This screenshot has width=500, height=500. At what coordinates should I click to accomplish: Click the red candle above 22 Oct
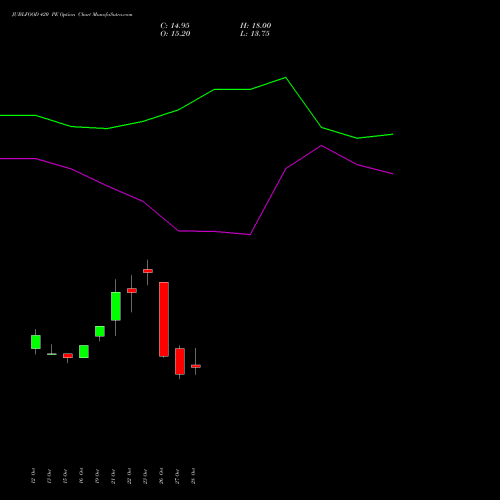click(x=132, y=291)
